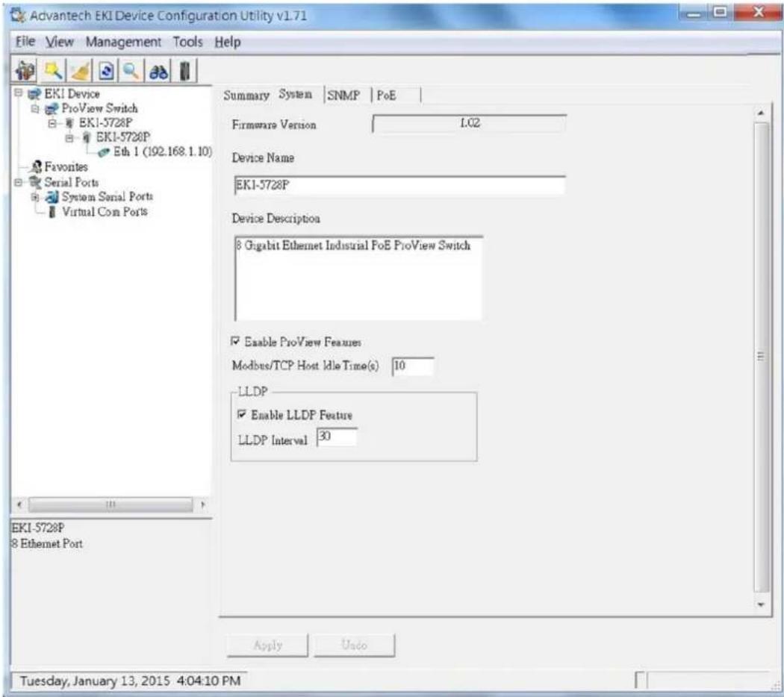Select the Favorites tree item

[x=66, y=167]
